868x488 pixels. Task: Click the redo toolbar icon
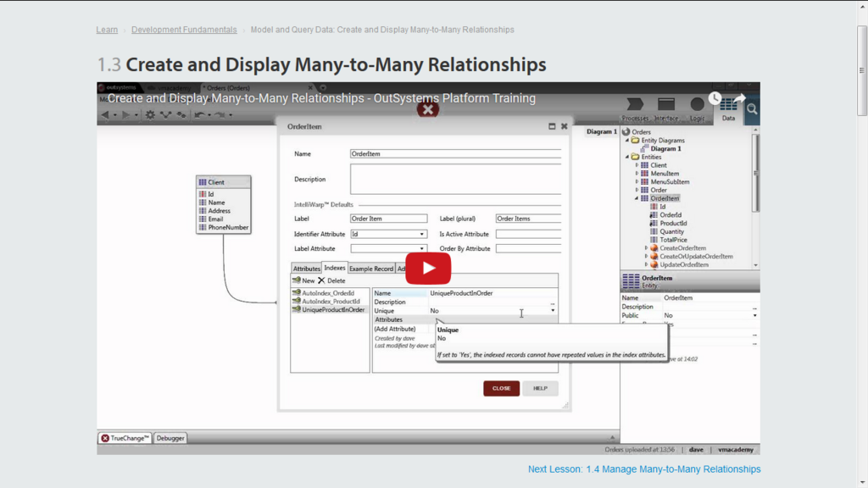[x=220, y=115]
